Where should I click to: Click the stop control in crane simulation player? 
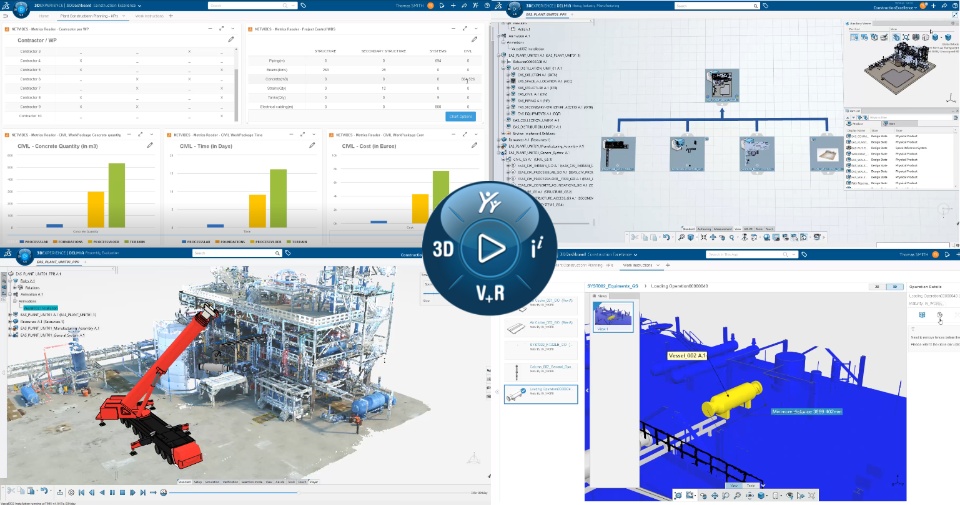pyautogui.click(x=122, y=492)
